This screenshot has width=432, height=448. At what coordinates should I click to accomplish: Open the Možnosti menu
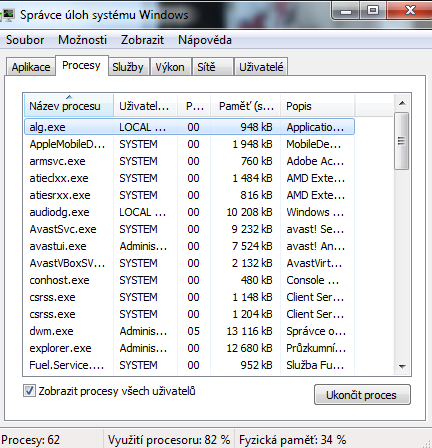tap(82, 40)
